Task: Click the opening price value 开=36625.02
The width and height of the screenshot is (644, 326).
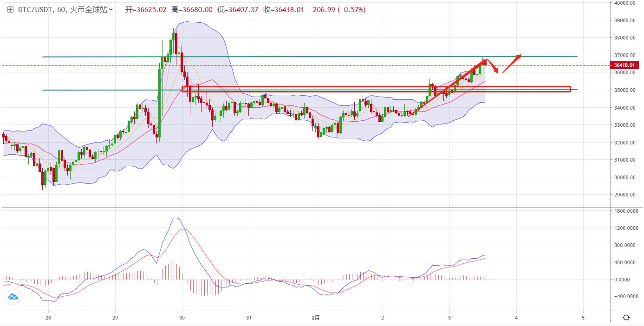Action: pos(146,10)
